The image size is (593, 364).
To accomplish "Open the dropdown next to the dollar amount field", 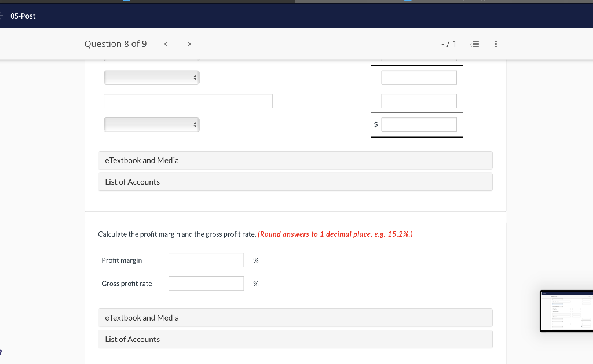I will [151, 124].
